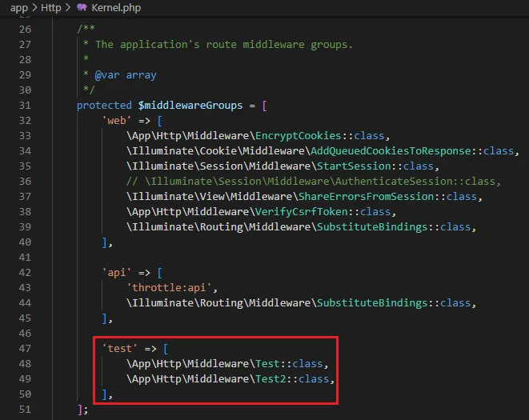
Task: Click the 'api' array key string
Action: [116, 272]
